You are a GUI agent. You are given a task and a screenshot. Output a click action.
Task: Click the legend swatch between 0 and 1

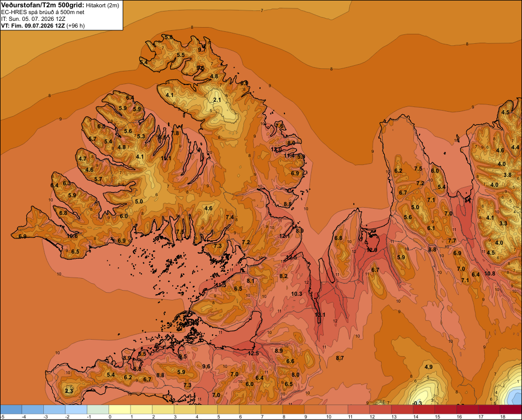pos(120,410)
